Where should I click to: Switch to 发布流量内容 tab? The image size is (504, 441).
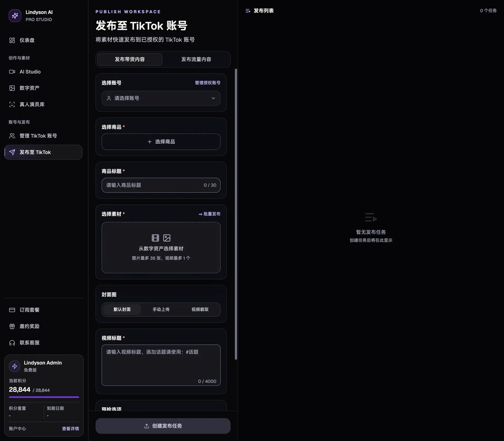[x=196, y=60]
